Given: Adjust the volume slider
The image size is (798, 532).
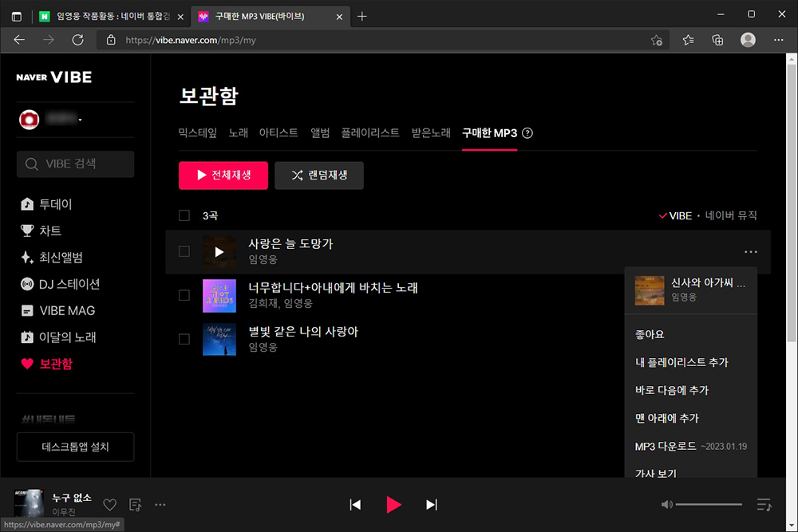Looking at the screenshot, I should pos(709,505).
